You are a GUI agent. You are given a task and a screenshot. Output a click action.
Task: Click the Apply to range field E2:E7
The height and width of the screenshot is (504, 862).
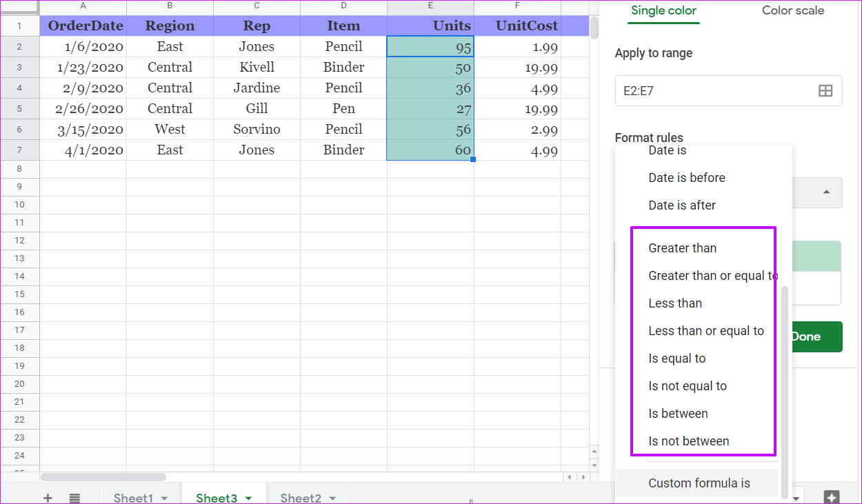(x=714, y=91)
